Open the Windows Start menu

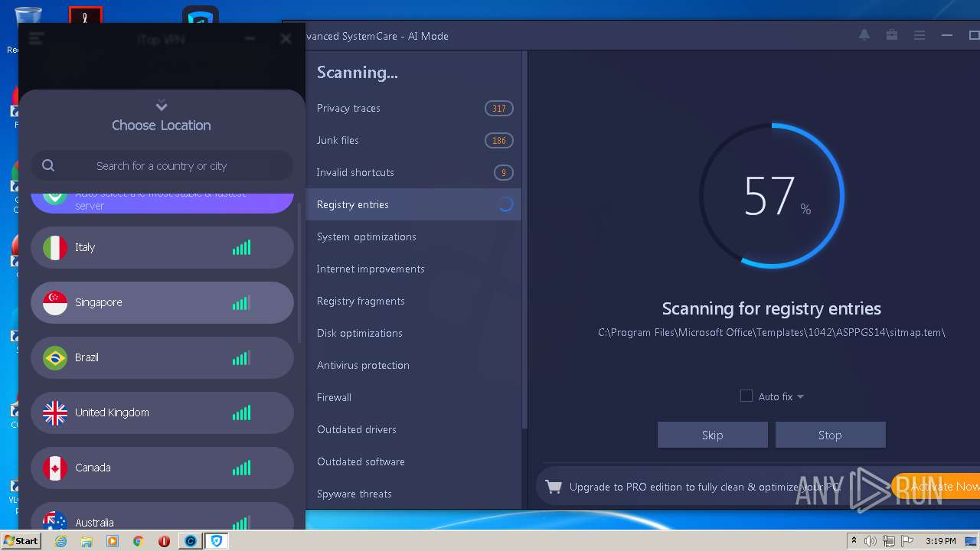pos(21,540)
